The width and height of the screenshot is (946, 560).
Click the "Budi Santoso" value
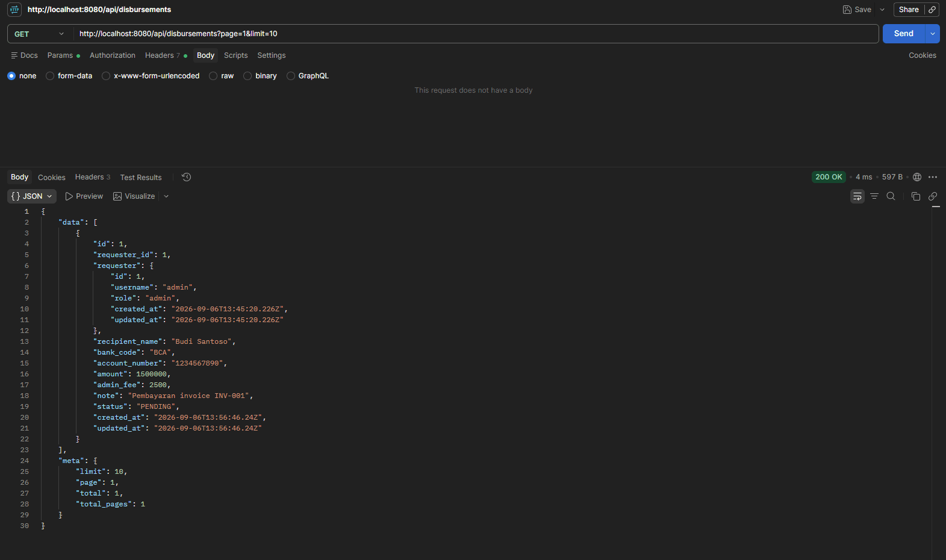tap(201, 341)
